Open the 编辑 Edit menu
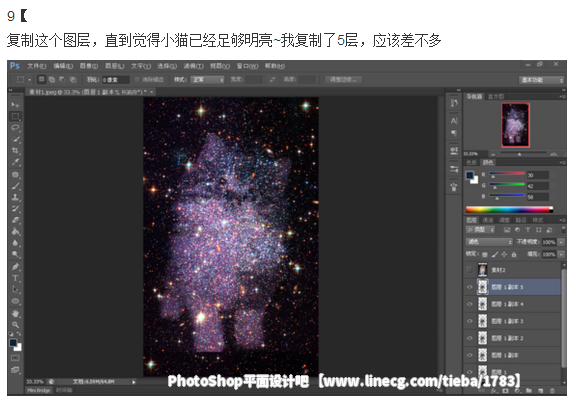576x400 pixels. tap(63, 66)
